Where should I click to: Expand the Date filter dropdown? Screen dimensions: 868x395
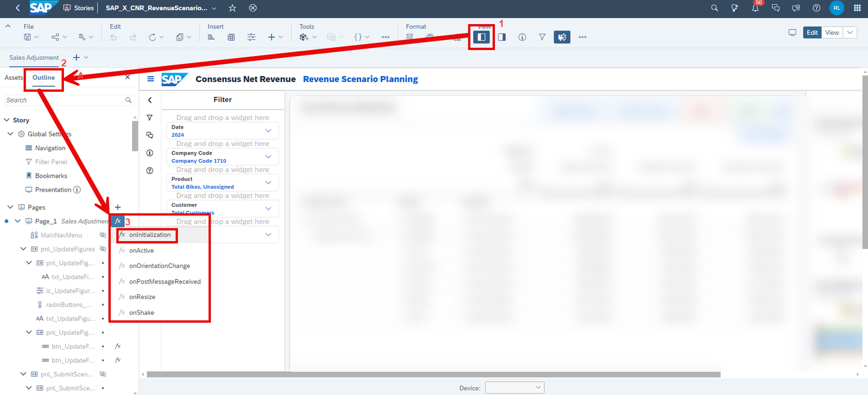tap(269, 131)
